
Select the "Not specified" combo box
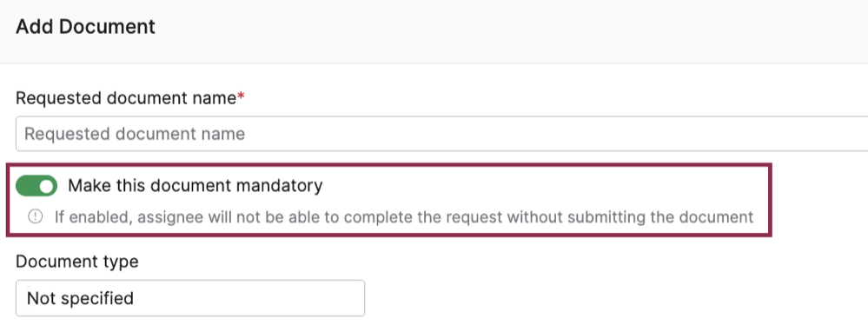pyautogui.click(x=190, y=298)
